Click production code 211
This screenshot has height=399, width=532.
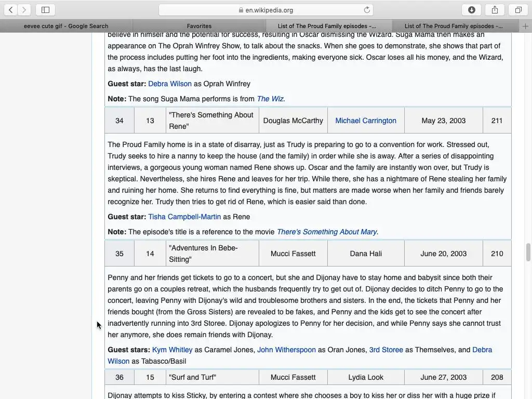(x=497, y=121)
